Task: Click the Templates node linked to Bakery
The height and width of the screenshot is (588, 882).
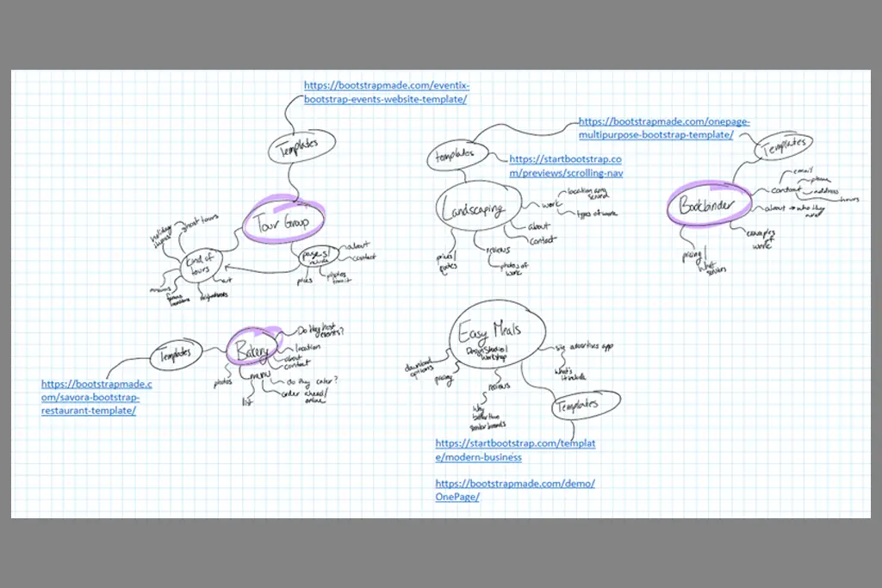Action: (177, 352)
